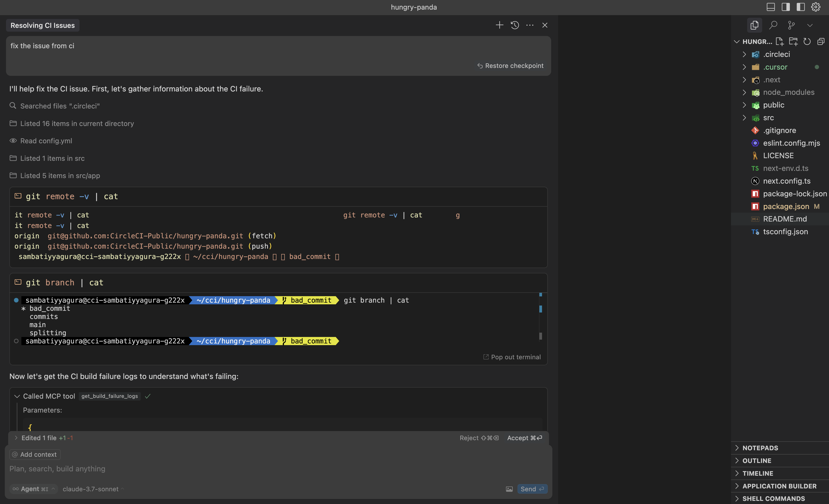Collapse the Called MCP tool section
This screenshot has width=829, height=504.
17,396
